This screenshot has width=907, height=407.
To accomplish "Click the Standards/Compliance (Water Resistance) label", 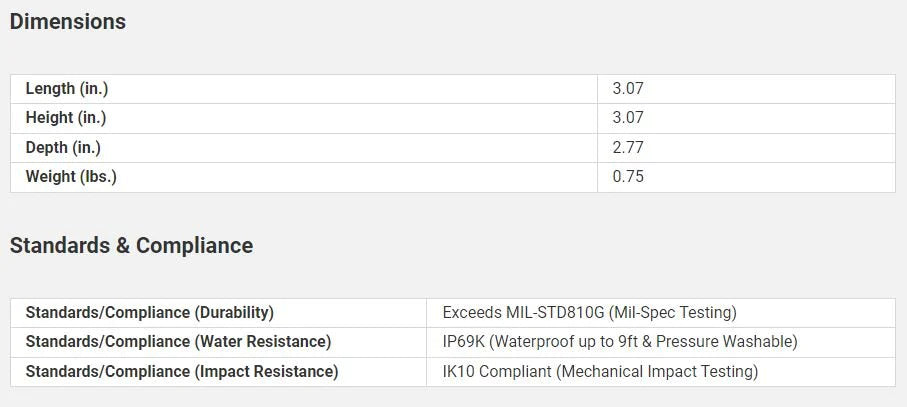I will pos(178,342).
